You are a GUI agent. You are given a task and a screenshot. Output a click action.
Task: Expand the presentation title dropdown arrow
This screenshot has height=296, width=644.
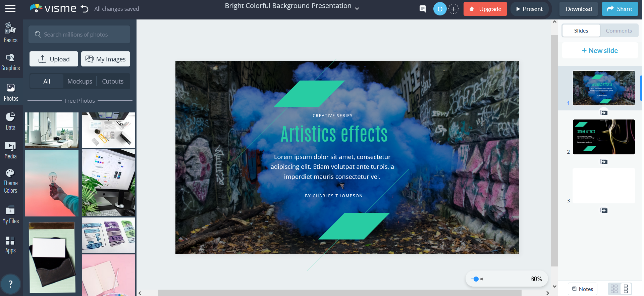click(357, 9)
